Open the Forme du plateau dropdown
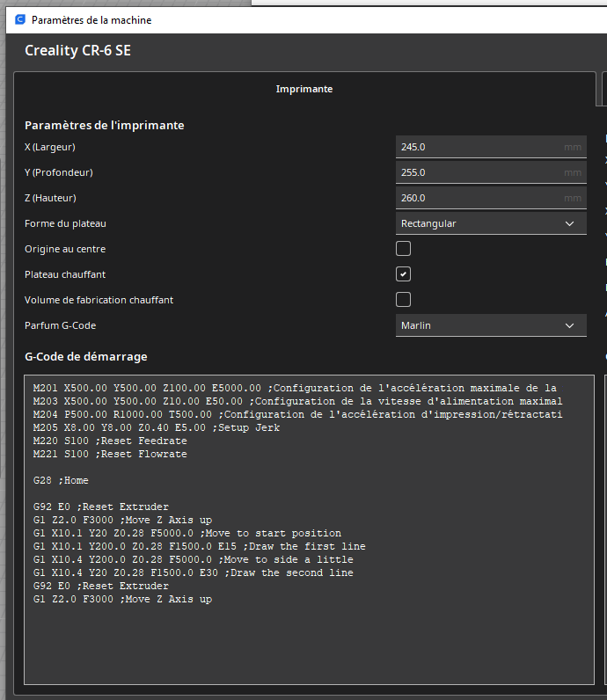The width and height of the screenshot is (607, 700). [x=491, y=223]
